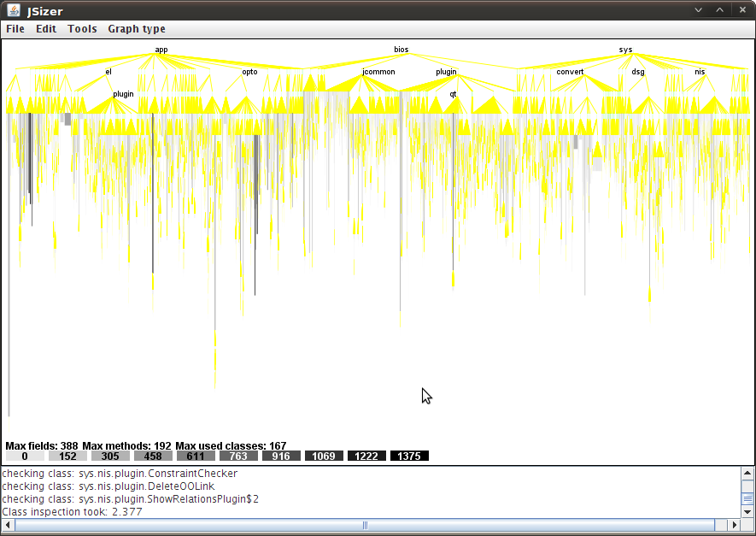
Task: Click the plugin node under bios
Action: [446, 72]
